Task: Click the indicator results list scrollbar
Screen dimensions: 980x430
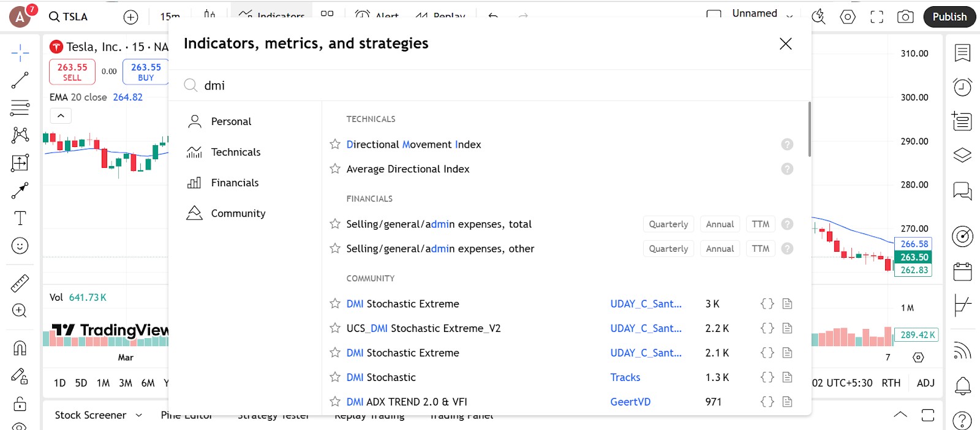Action: point(809,129)
